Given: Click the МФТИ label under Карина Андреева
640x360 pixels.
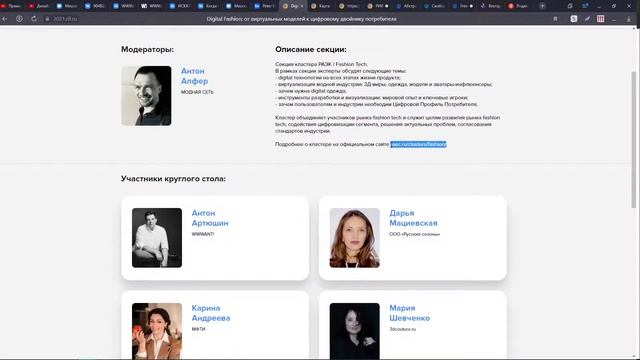Looking at the screenshot, I should (198, 329).
